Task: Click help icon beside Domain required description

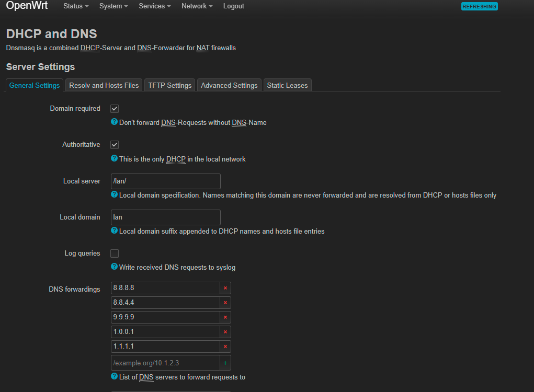Action: 114,122
